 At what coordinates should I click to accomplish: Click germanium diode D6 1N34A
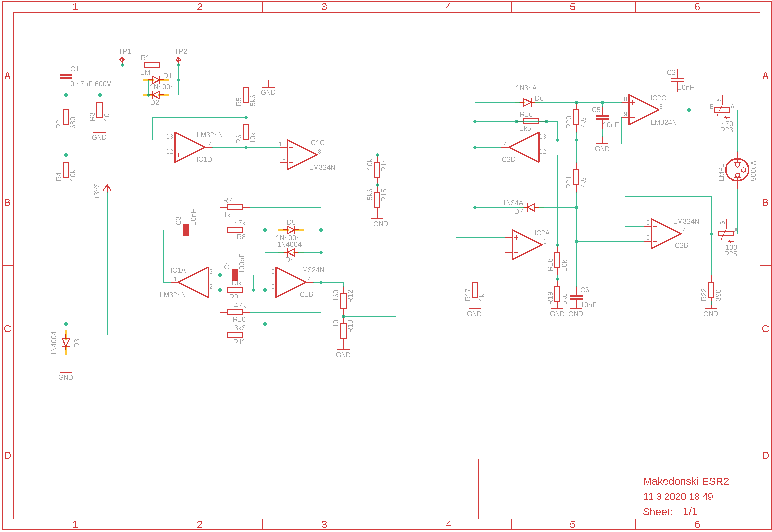[x=528, y=102]
